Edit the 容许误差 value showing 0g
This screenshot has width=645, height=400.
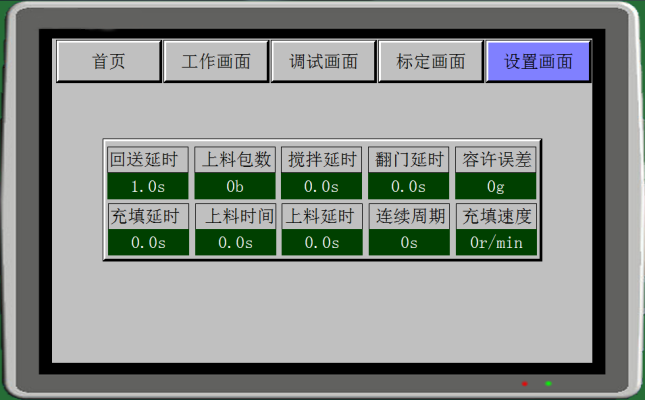(x=496, y=186)
